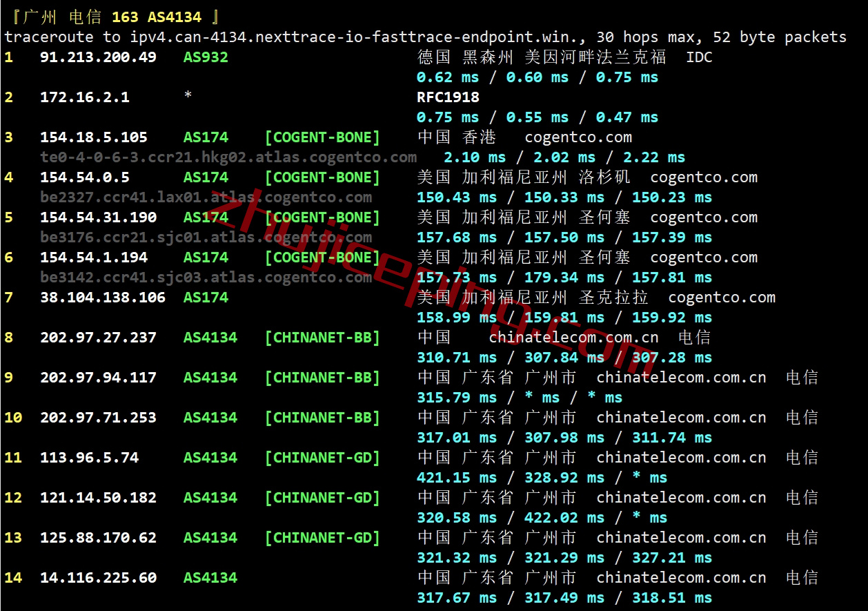Click latency value 150.43 ms
The width and height of the screenshot is (868, 611).
coord(457,197)
